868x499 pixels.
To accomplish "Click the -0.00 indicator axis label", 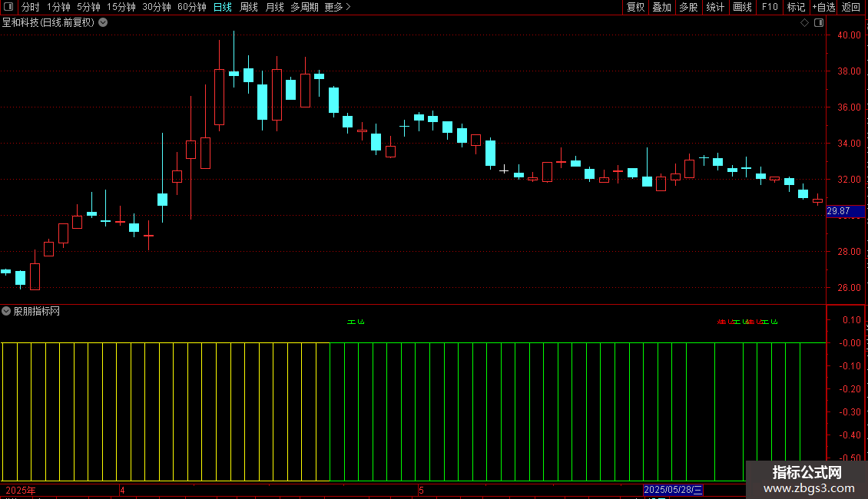I will click(850, 343).
